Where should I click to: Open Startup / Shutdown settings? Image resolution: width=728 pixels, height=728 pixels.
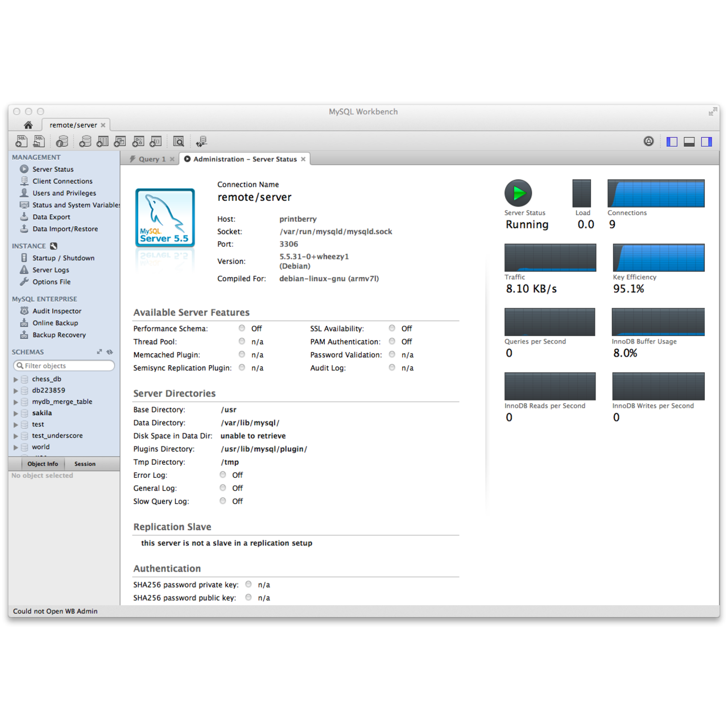tap(63, 258)
